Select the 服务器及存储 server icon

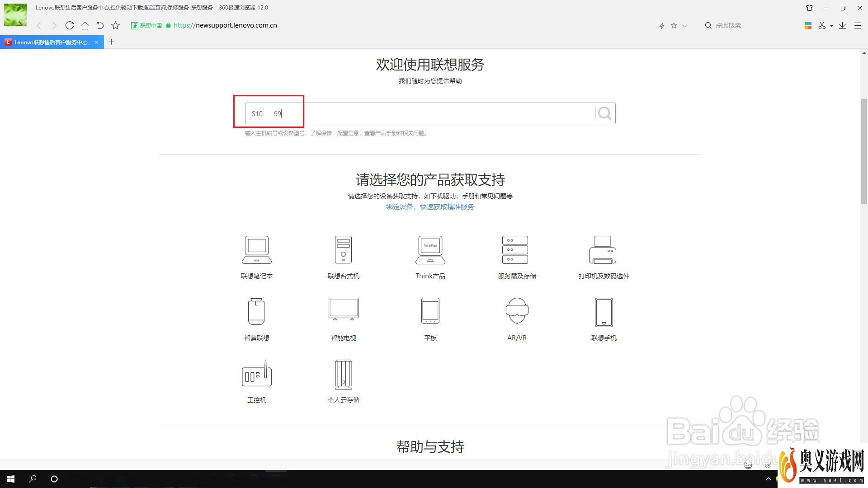515,250
